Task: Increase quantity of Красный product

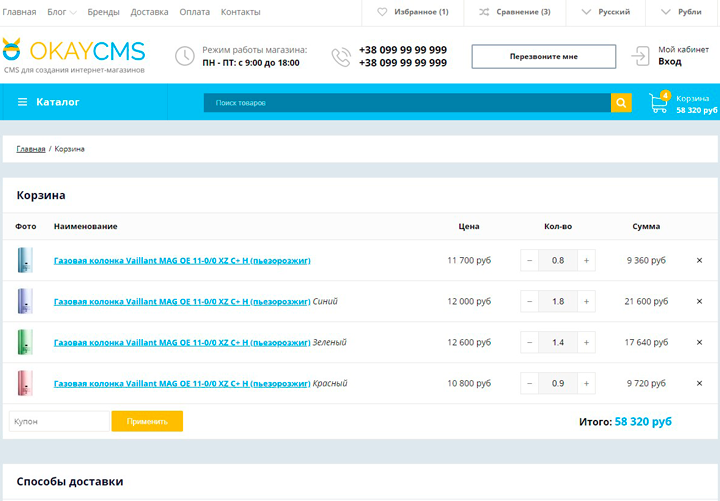Action: pyautogui.click(x=586, y=383)
